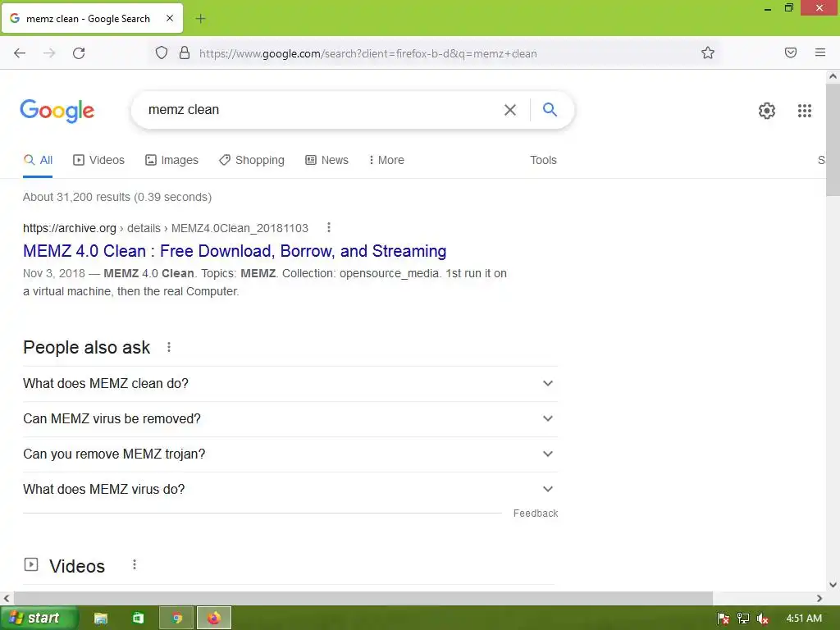Open the three-dot menu beside archive.org result
Image resolution: width=840 pixels, height=630 pixels.
tap(329, 228)
